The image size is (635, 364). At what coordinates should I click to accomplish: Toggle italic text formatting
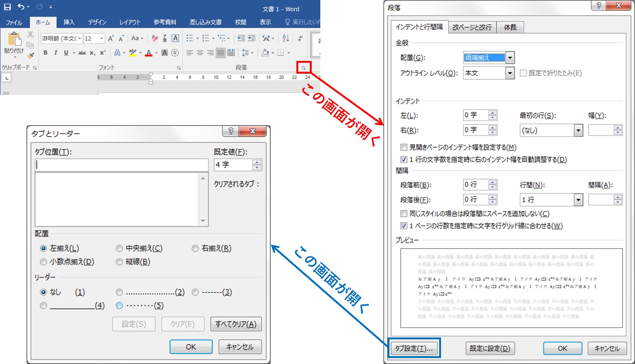pos(56,53)
